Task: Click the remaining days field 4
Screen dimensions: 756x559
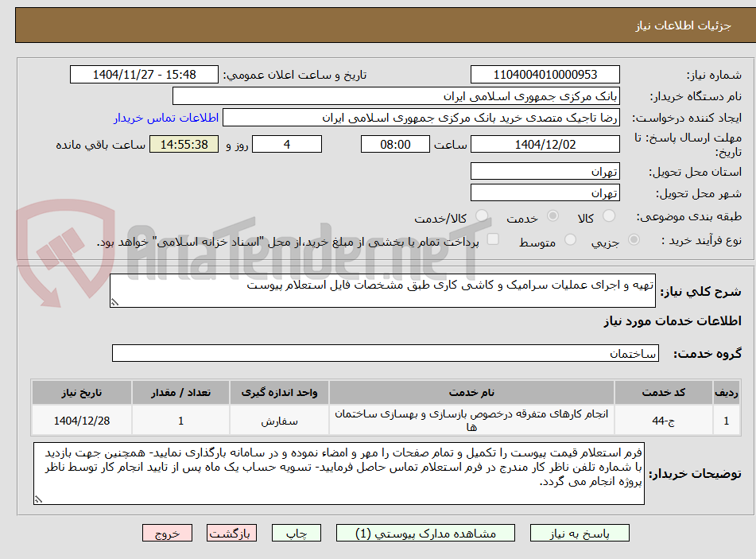Action: [287, 144]
